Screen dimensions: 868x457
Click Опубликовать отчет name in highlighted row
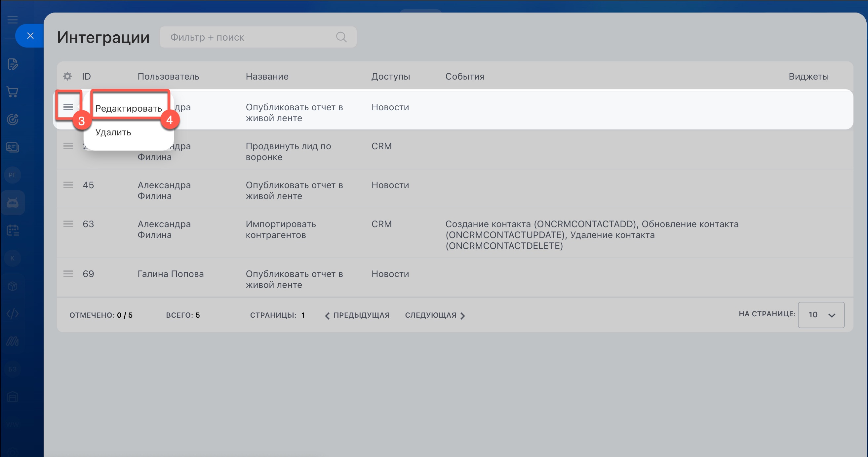[x=294, y=112]
